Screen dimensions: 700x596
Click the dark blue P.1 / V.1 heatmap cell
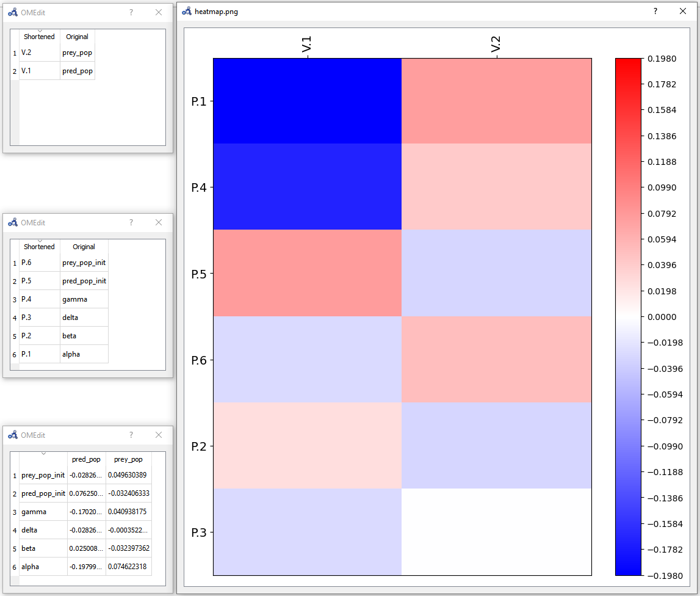(306, 101)
